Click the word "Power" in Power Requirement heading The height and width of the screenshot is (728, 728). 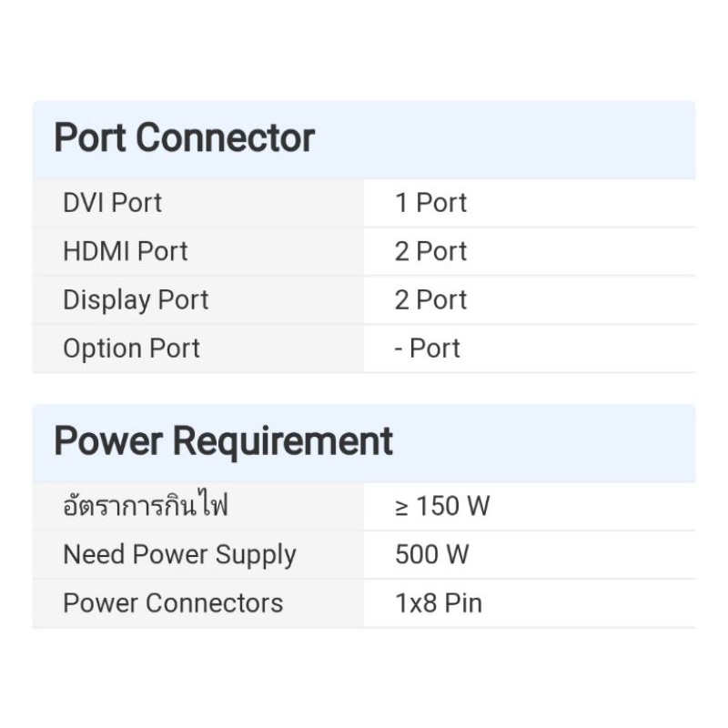point(109,441)
